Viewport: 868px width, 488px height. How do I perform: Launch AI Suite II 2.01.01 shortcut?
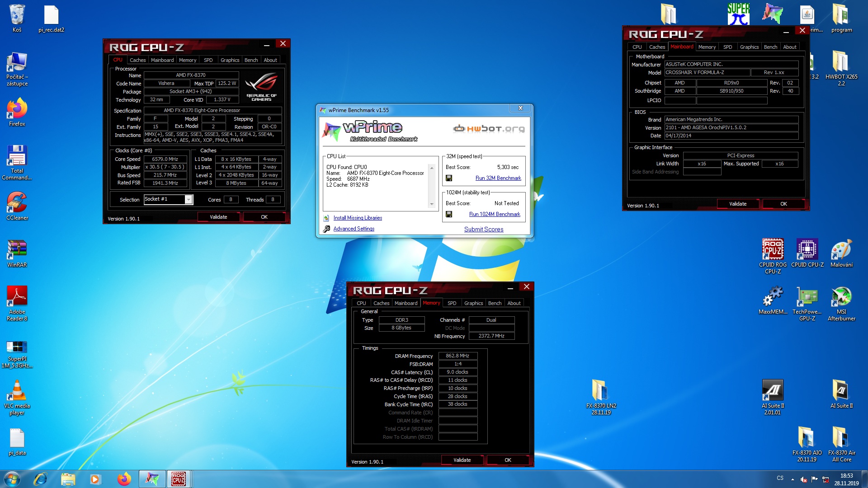[773, 398]
